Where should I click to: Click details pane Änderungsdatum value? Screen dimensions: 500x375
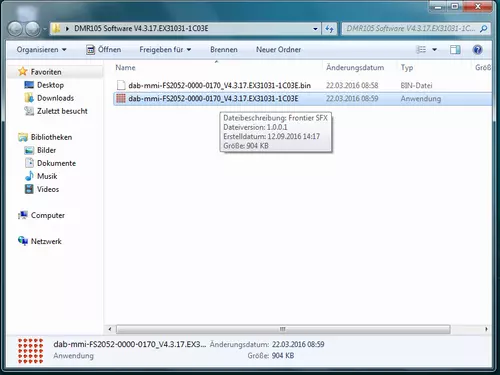coord(298,344)
